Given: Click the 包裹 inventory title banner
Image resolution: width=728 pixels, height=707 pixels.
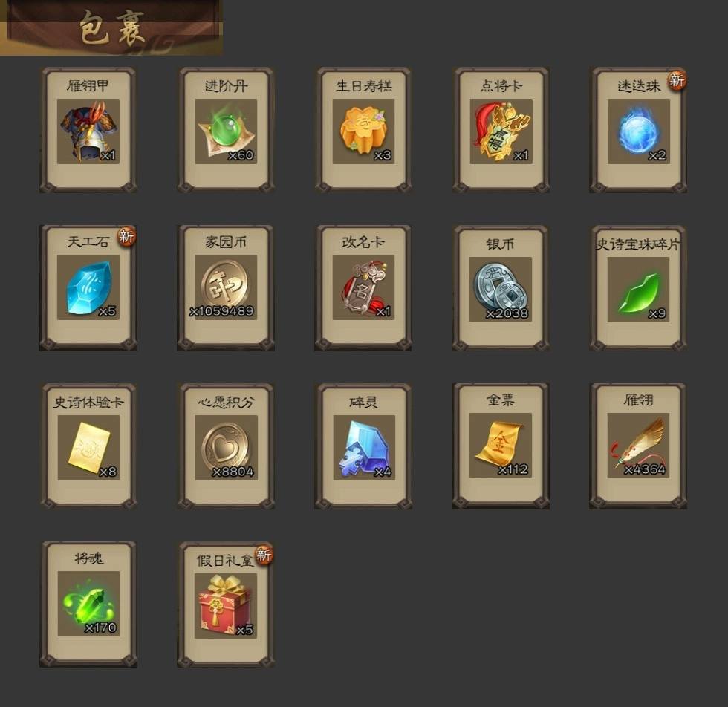Looking at the screenshot, I should [111, 28].
